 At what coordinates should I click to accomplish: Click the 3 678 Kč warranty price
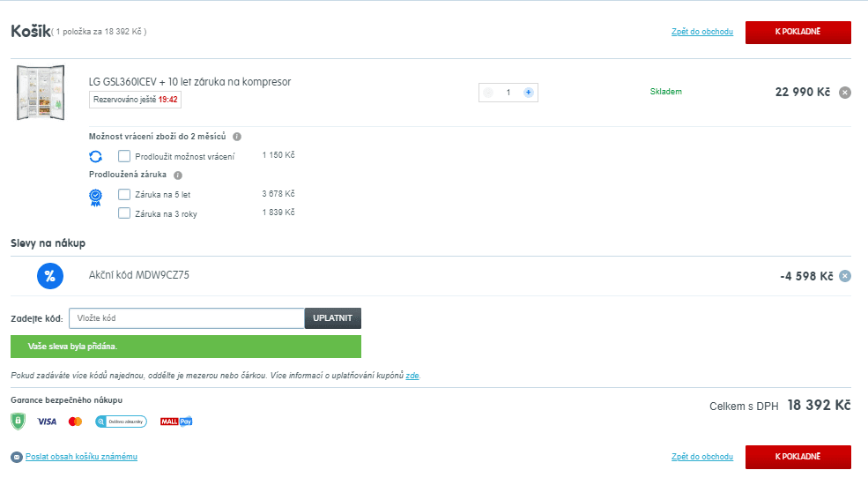tap(278, 194)
